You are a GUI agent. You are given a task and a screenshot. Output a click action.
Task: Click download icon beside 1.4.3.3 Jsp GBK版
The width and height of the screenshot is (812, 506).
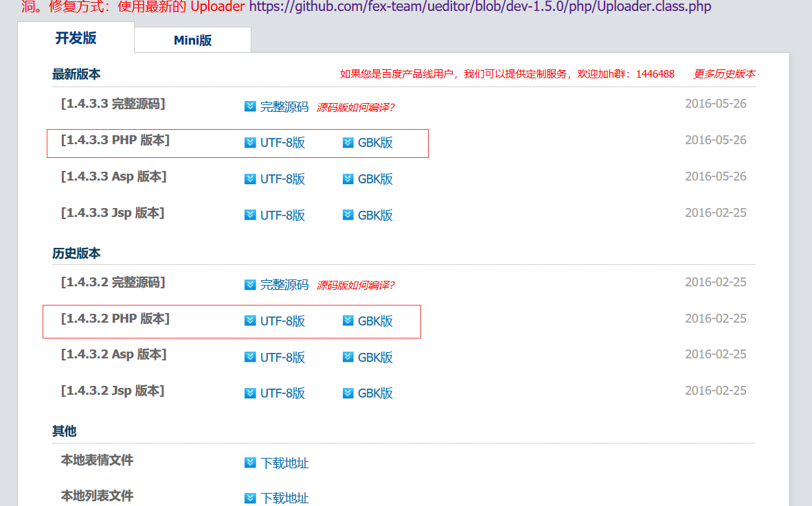[x=348, y=215]
